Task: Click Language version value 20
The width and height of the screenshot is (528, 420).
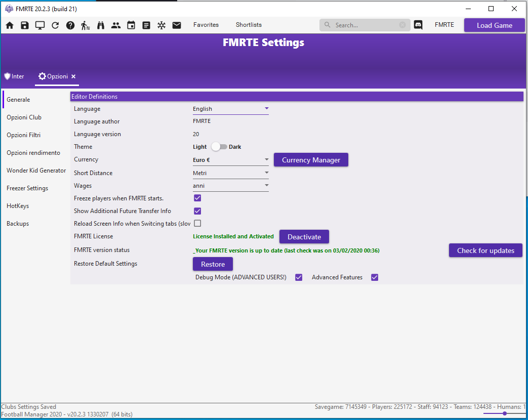Action: (x=195, y=134)
